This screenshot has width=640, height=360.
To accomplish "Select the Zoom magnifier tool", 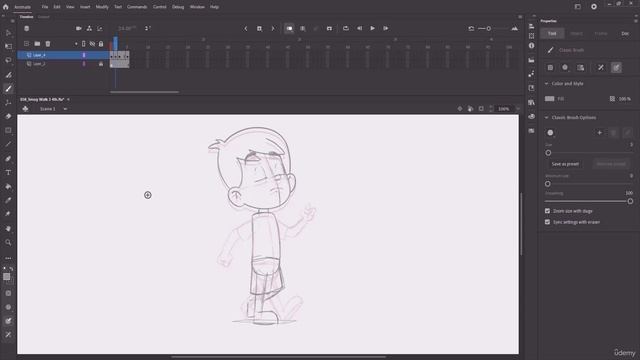I will pyautogui.click(x=8, y=242).
